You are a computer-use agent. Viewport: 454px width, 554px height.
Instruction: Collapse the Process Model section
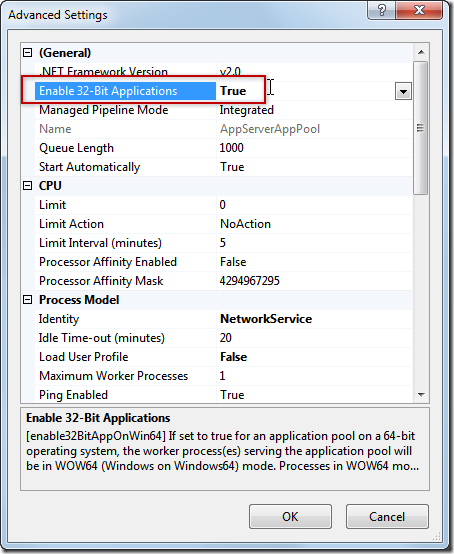28,300
